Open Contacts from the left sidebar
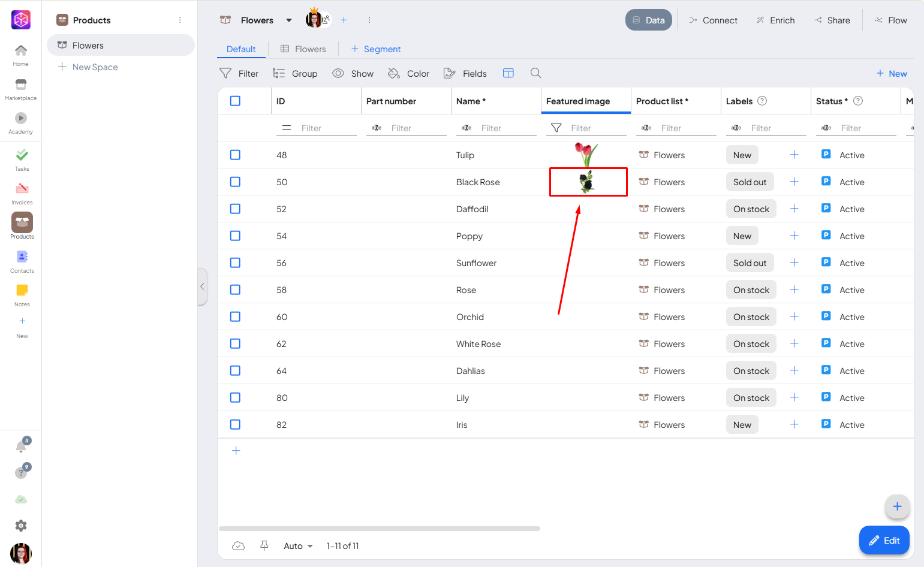Screen dimensions: 924x567 click(x=22, y=261)
